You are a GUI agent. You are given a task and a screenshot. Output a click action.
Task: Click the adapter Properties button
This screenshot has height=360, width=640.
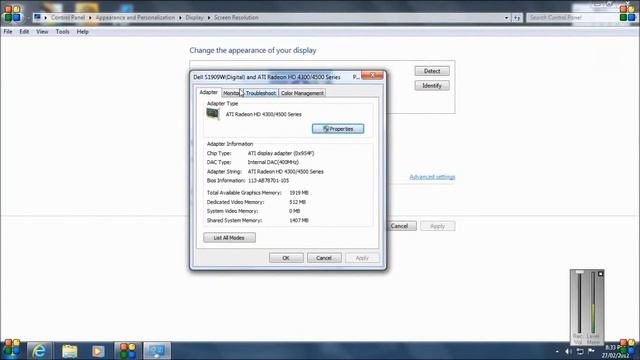[338, 129]
